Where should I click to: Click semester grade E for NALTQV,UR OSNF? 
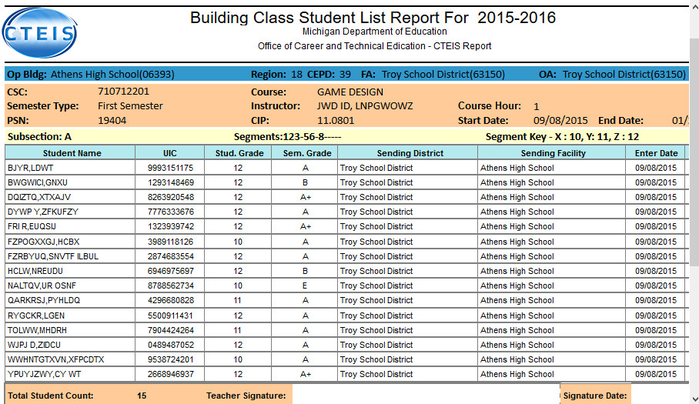pos(305,285)
